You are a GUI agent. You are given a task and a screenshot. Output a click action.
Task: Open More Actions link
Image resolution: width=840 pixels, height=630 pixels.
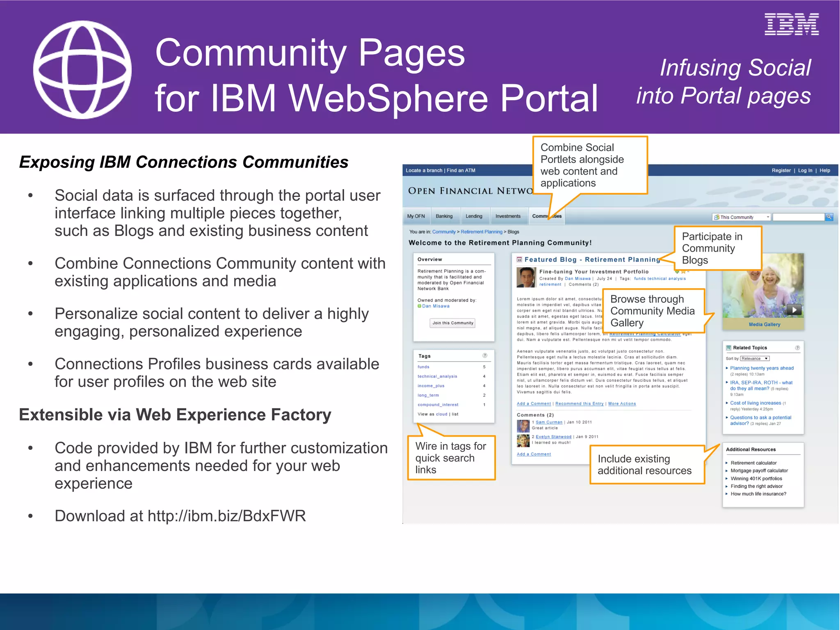click(x=622, y=404)
